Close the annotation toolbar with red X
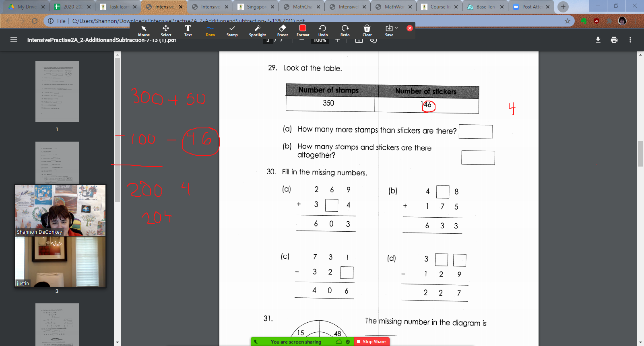Image resolution: width=644 pixels, height=346 pixels. tap(410, 28)
